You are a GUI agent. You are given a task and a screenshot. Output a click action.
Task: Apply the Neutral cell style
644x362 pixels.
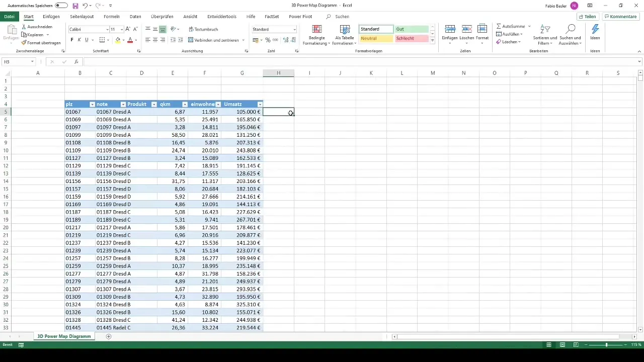point(376,39)
